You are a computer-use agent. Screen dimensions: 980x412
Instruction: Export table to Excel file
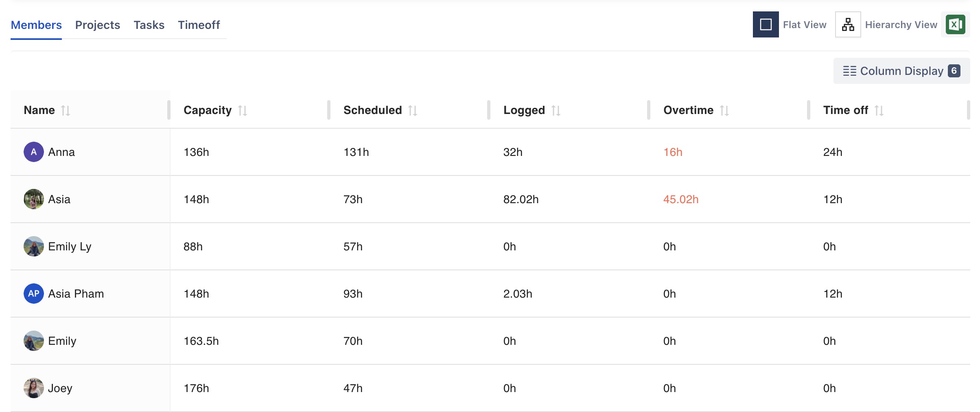click(x=955, y=25)
